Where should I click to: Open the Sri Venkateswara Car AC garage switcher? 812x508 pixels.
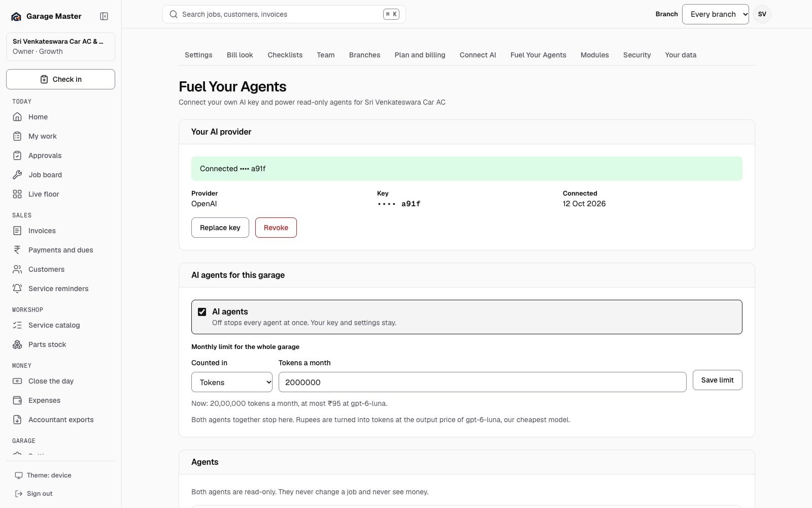tap(60, 46)
